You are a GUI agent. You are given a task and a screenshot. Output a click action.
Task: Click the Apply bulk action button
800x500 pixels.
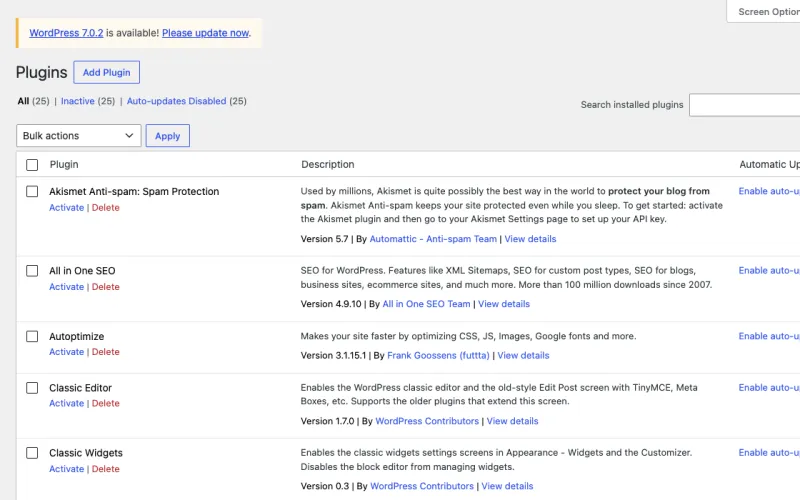coord(167,136)
